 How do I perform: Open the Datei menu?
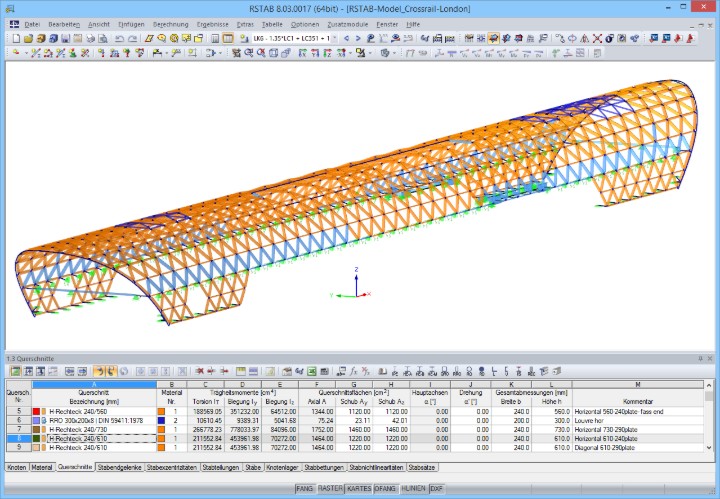pyautogui.click(x=32, y=24)
